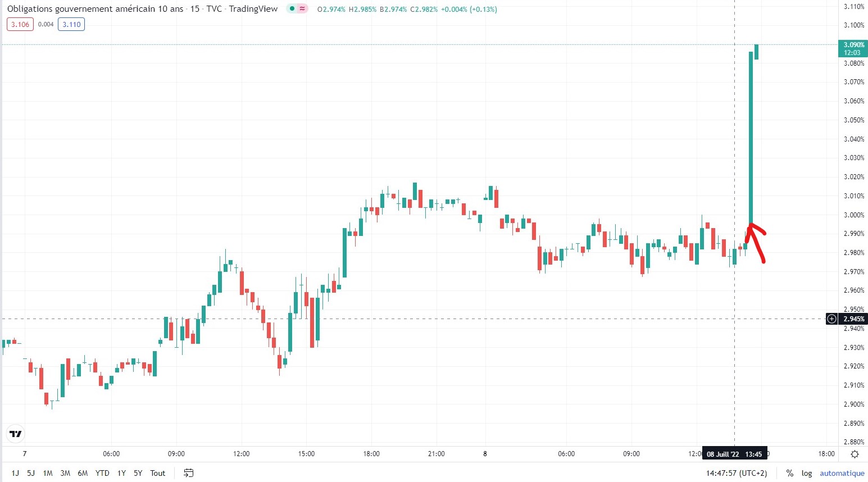
Task: Click the pink approximate-data indicator icon
Action: coord(302,9)
